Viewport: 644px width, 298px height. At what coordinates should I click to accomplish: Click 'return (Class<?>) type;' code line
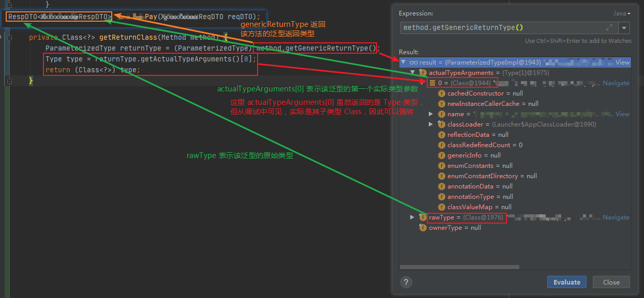(x=93, y=70)
